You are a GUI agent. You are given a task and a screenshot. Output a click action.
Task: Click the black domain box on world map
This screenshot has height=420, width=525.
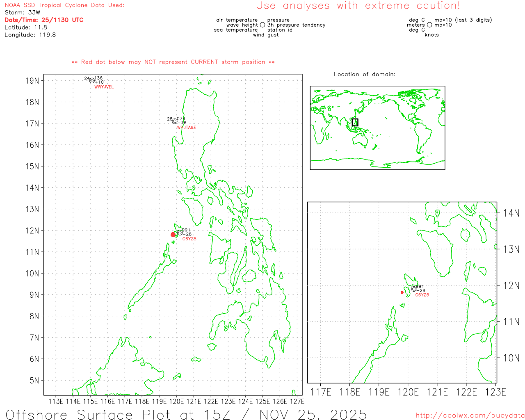355,122
